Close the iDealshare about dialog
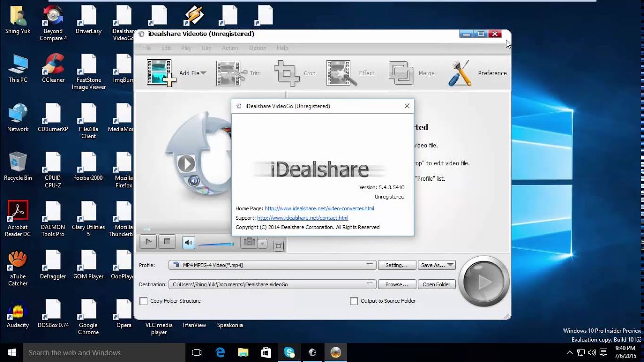This screenshot has width=644, height=362. [x=407, y=106]
